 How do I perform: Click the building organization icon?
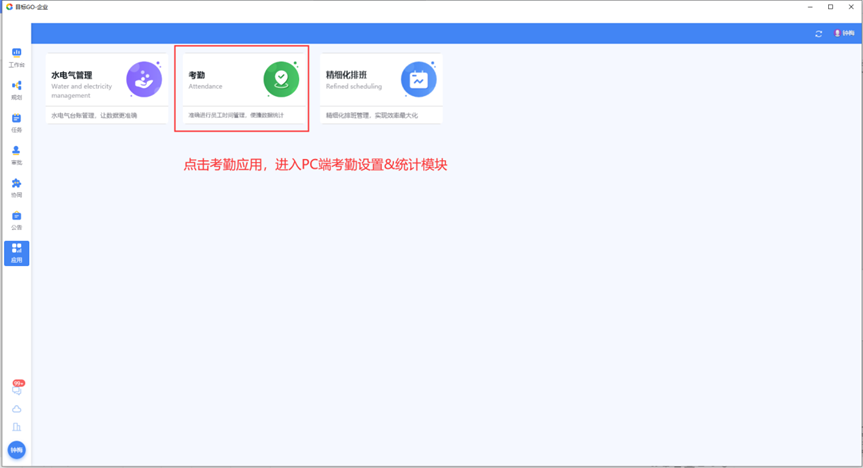coord(16,427)
